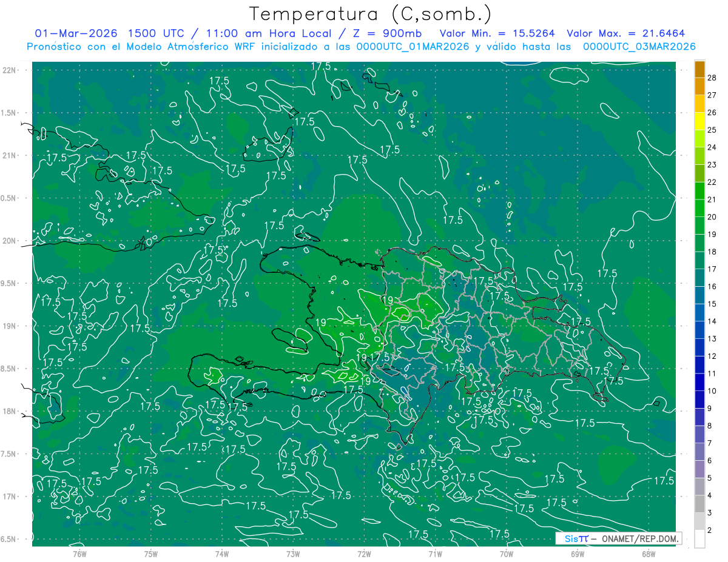This screenshot has height=562, width=728.
Task: Click the "70W" longitude label
Action: tap(507, 554)
